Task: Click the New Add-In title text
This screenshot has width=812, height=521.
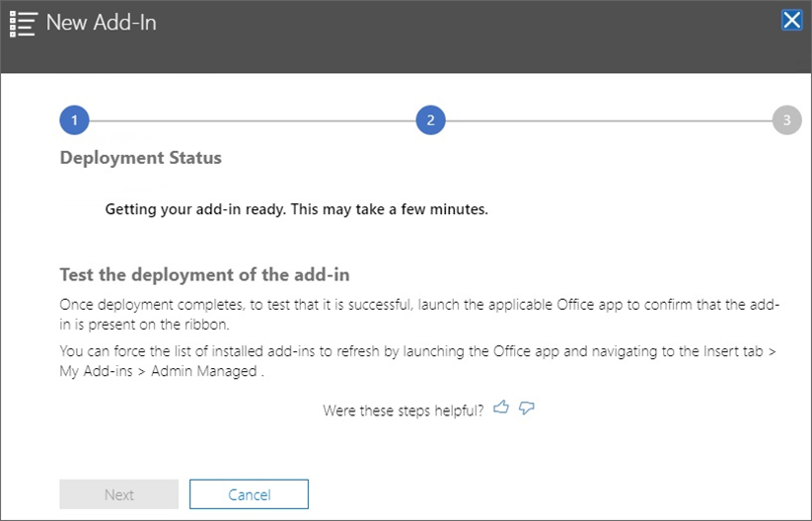Action: [101, 23]
